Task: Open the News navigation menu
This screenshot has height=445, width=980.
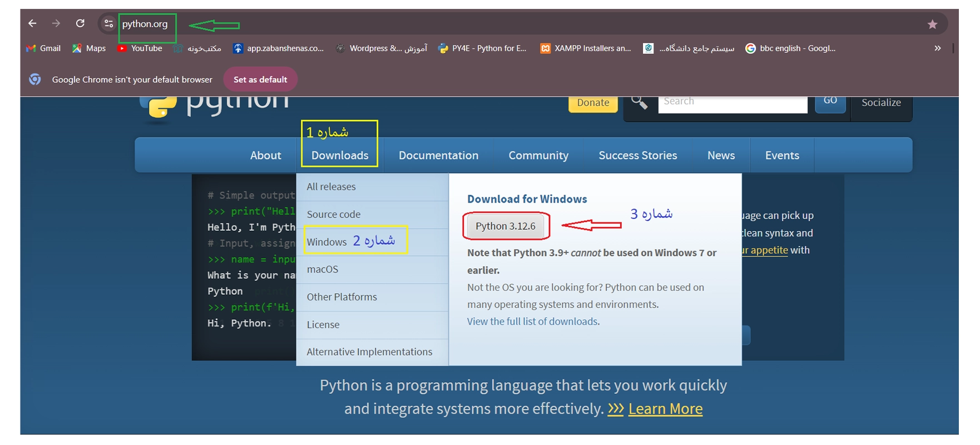Action: 721,155
